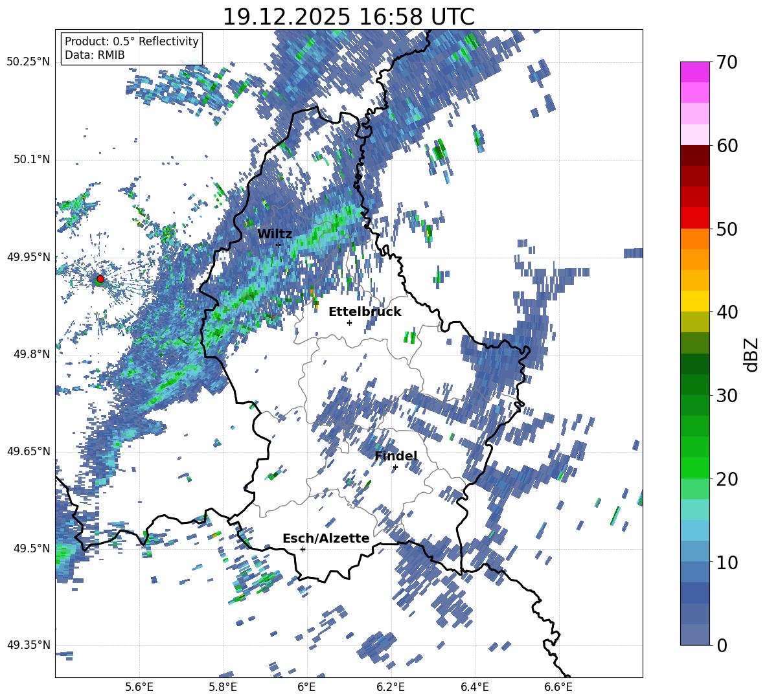Click the red radar site marker dot
This screenshot has height=700, width=767.
point(100,279)
